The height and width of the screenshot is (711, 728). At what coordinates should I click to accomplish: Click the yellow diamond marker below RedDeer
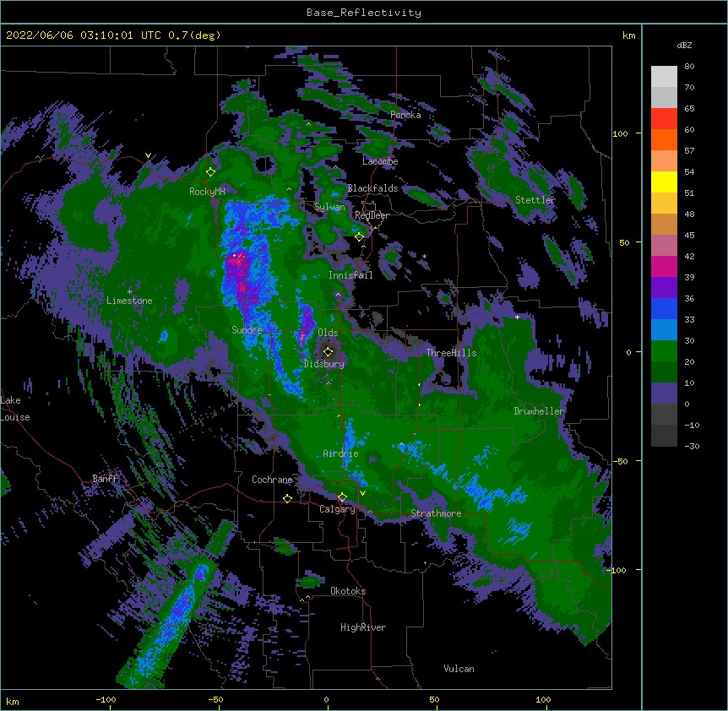point(360,236)
